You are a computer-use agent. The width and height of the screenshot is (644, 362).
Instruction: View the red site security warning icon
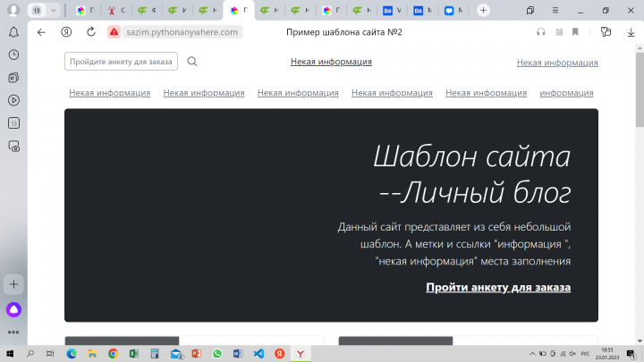tap(114, 32)
